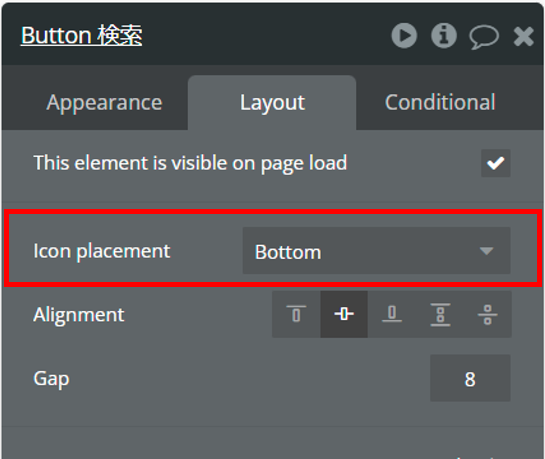Open the comment bubble icon
The width and height of the screenshot is (545, 459).
coord(484,37)
